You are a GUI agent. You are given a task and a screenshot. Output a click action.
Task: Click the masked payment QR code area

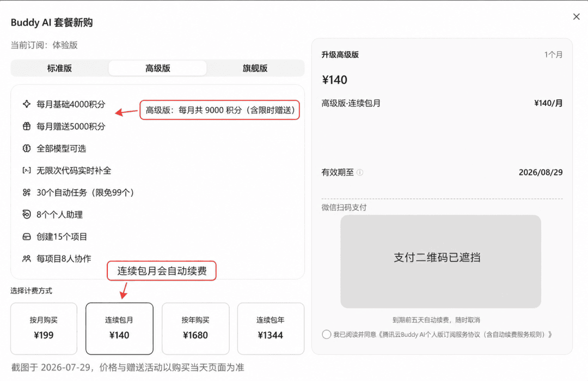click(440, 261)
